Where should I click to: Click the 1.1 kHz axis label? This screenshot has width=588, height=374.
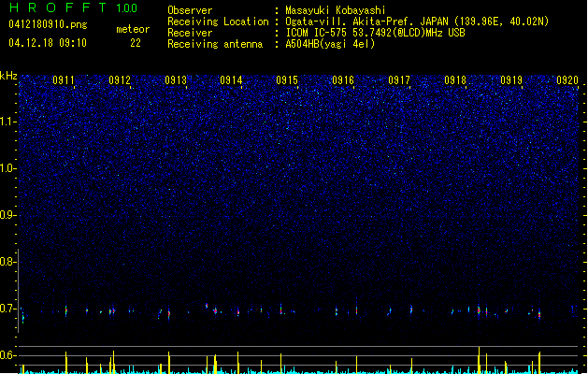pos(8,122)
